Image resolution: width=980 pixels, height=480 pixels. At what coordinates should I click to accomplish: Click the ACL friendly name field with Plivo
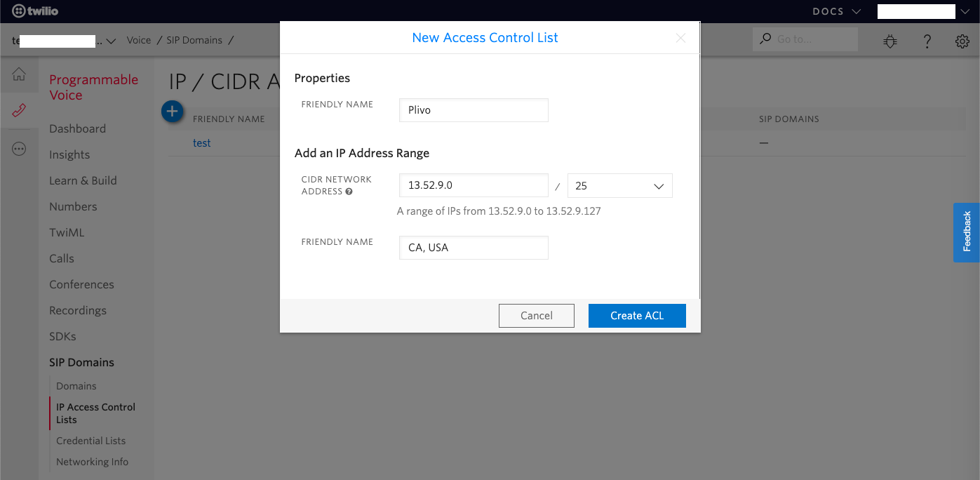[474, 110]
